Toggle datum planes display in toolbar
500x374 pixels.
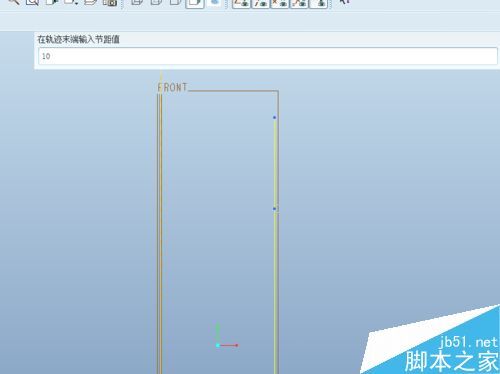coord(241,3)
